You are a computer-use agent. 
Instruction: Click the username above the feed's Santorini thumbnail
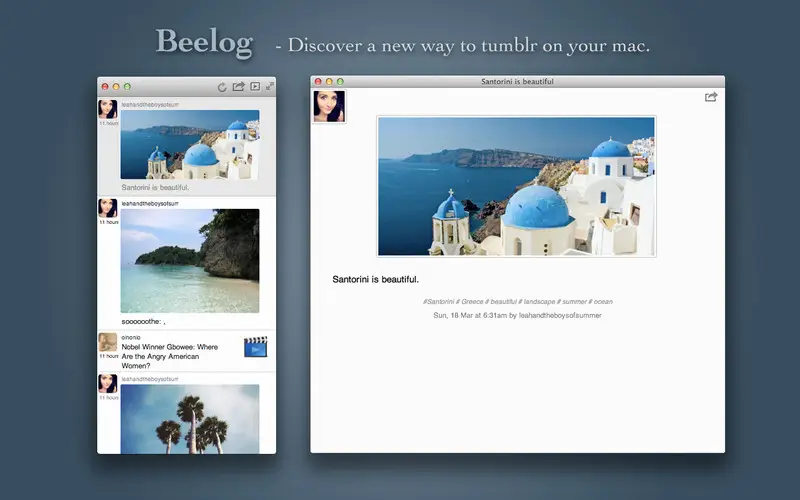pos(150,104)
